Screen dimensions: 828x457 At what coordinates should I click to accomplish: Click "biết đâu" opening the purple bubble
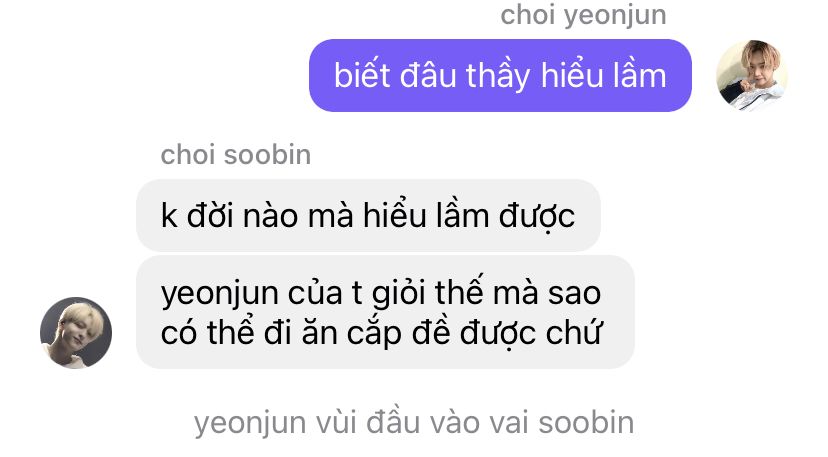click(395, 75)
